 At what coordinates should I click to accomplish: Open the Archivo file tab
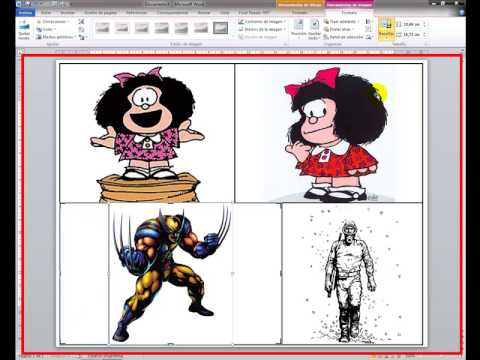(x=25, y=13)
